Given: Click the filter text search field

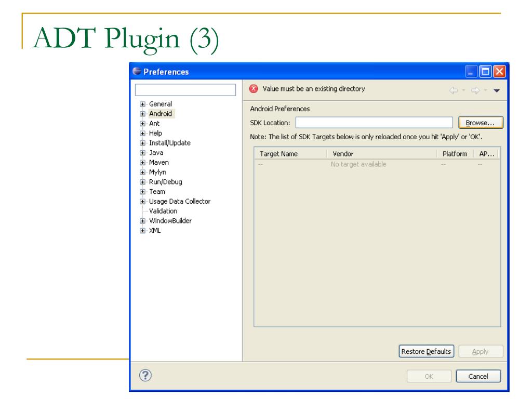Looking at the screenshot, I should coord(185,90).
